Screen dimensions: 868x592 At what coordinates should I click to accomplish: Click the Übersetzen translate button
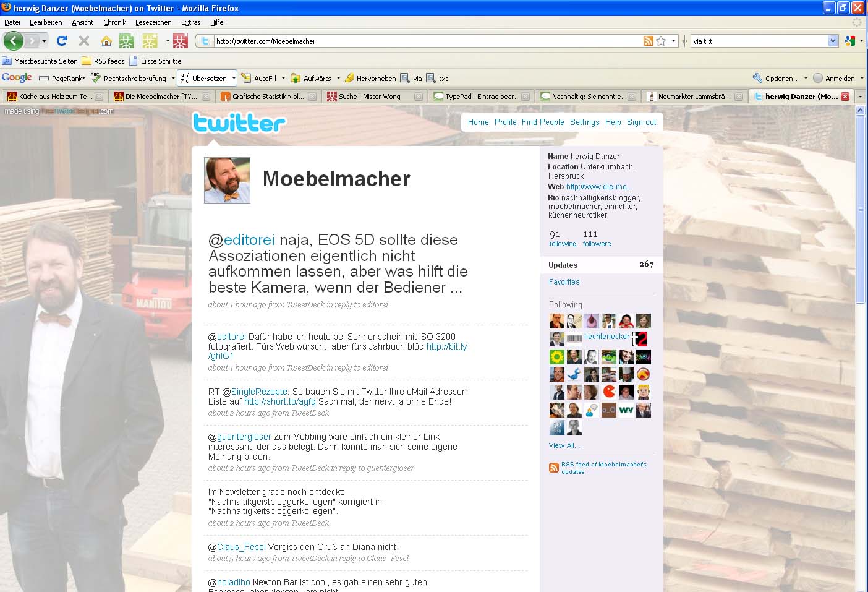click(x=204, y=79)
